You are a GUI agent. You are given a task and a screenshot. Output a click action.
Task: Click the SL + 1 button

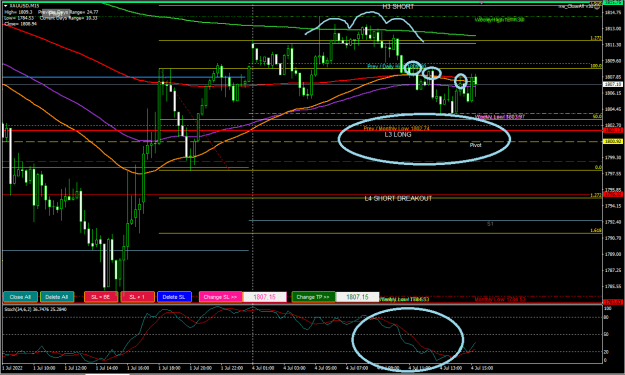tap(138, 297)
